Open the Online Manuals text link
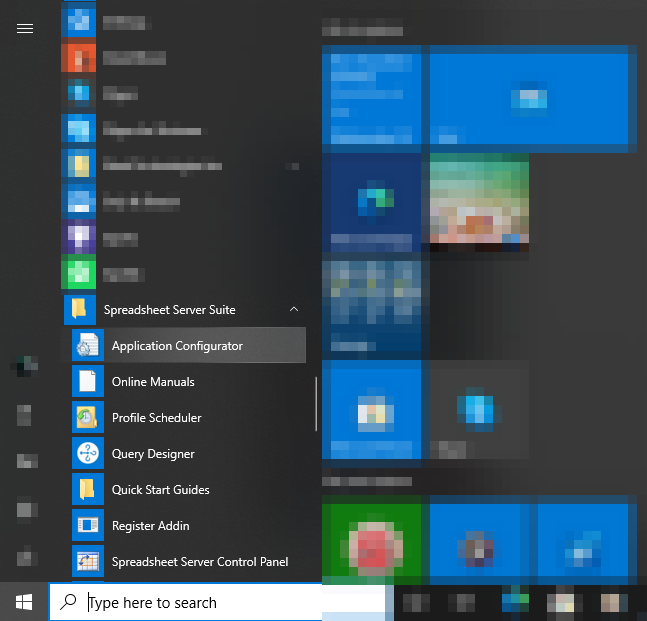The width and height of the screenshot is (647, 621). tap(153, 382)
